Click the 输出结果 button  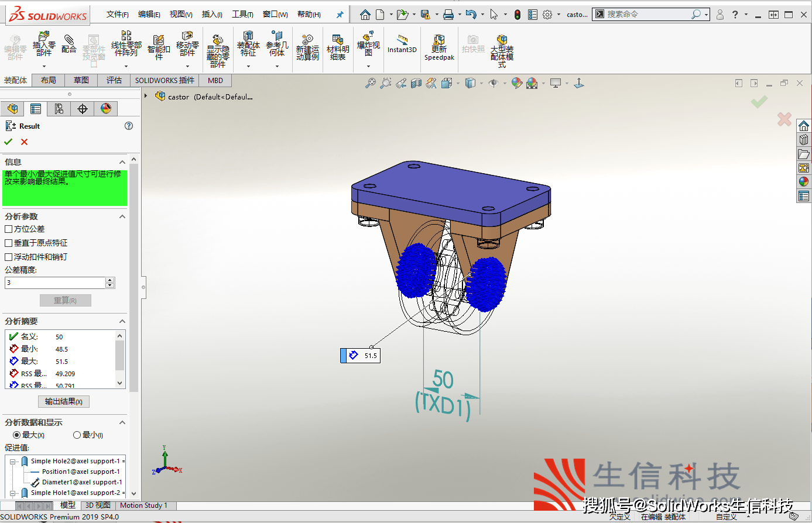64,401
